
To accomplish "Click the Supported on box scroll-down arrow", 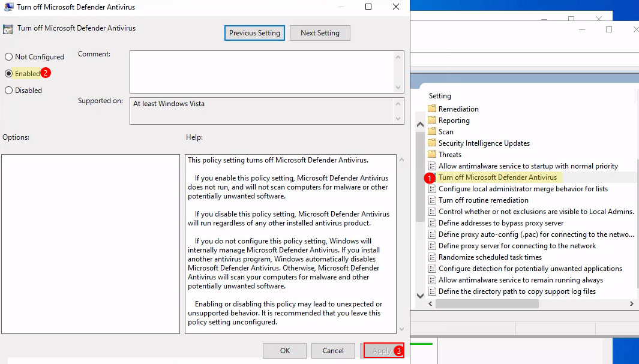I will pyautogui.click(x=398, y=119).
